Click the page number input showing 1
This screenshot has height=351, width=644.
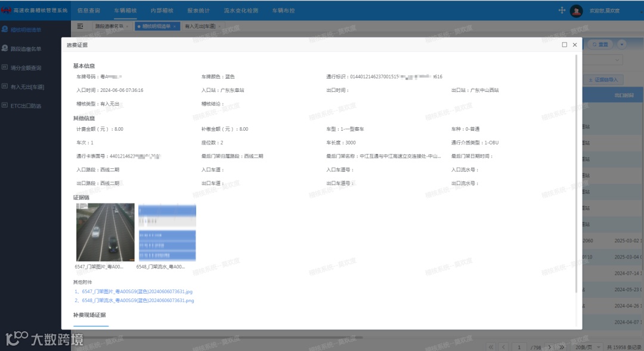[x=519, y=347]
